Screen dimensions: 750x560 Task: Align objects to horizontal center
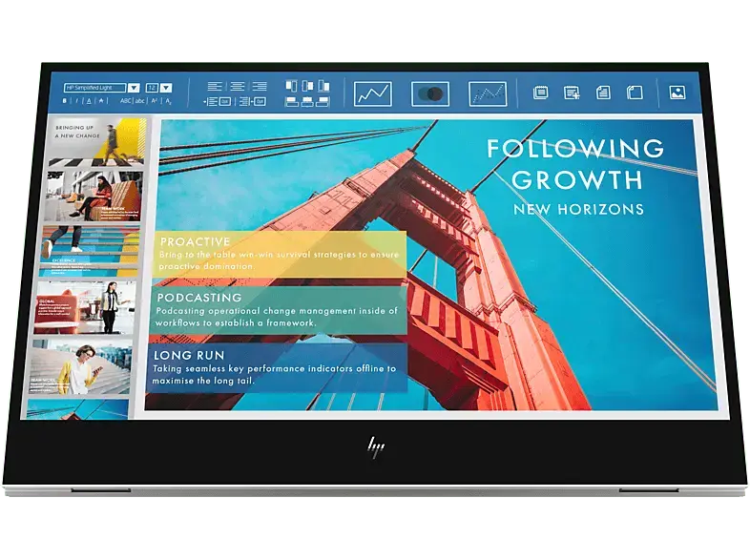(307, 101)
